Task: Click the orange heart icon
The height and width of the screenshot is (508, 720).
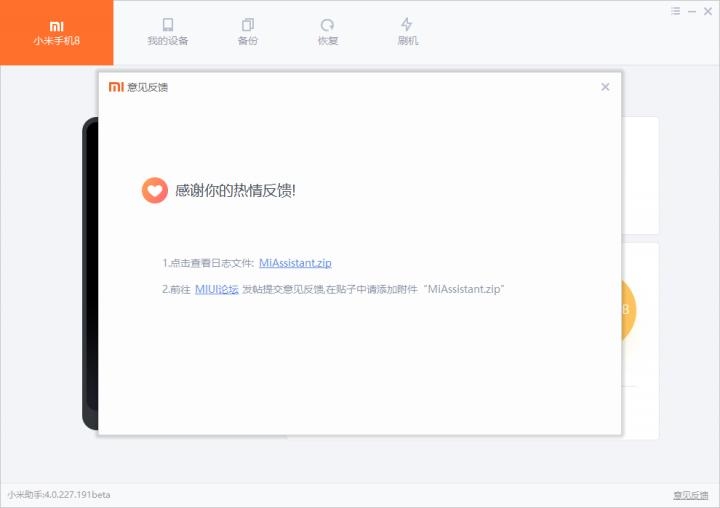Action: (155, 190)
